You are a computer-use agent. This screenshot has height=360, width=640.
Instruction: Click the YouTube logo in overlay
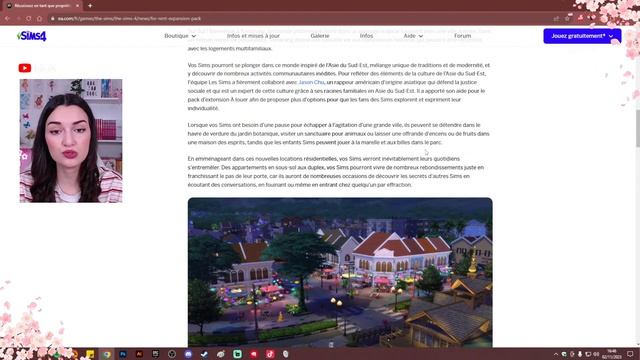pyautogui.click(x=24, y=68)
